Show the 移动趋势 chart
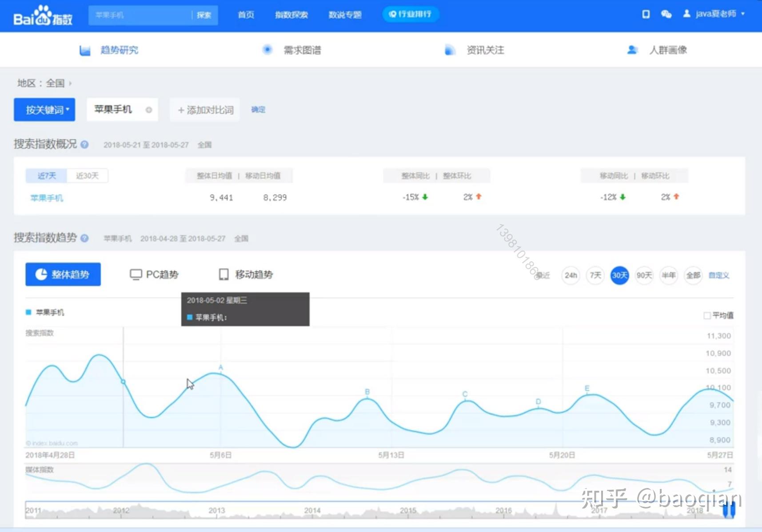 pyautogui.click(x=246, y=274)
